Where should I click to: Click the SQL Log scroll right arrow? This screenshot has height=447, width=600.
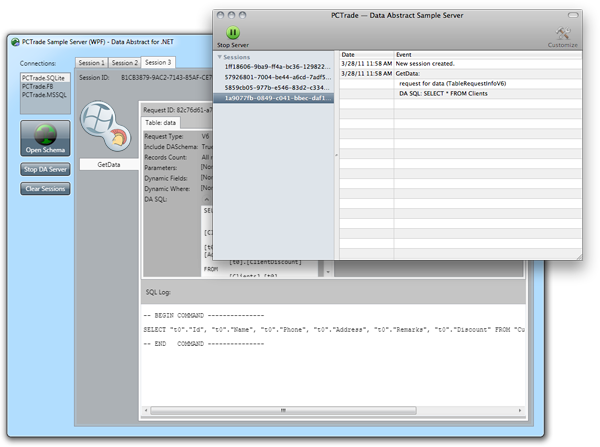coord(520,410)
